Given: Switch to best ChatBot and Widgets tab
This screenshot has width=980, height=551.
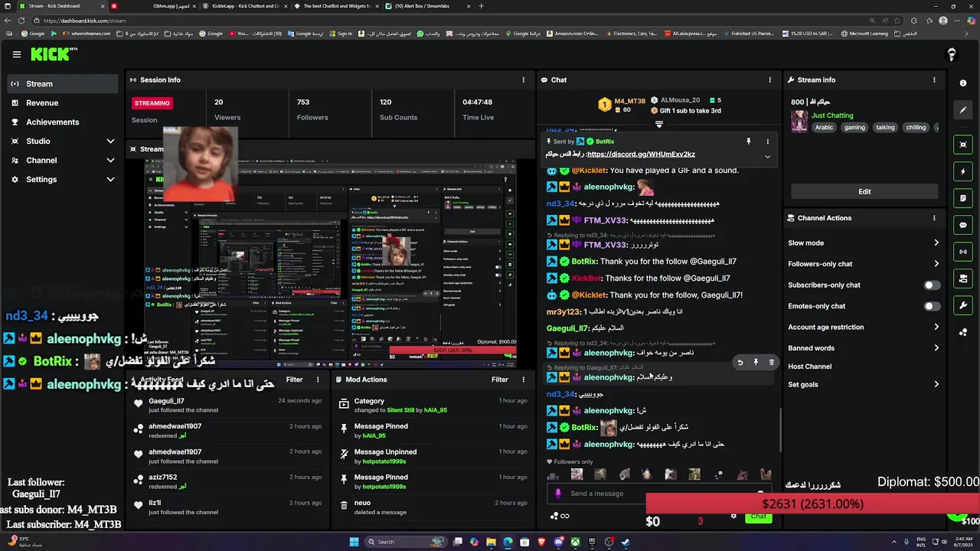Looking at the screenshot, I should [x=335, y=6].
